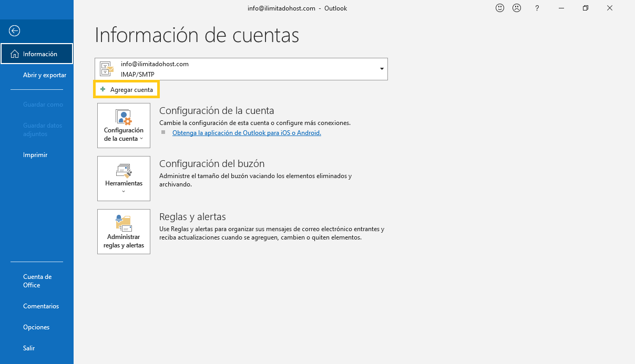This screenshot has height=364, width=635.
Task: Click Salir to exit Outlook
Action: coord(29,348)
